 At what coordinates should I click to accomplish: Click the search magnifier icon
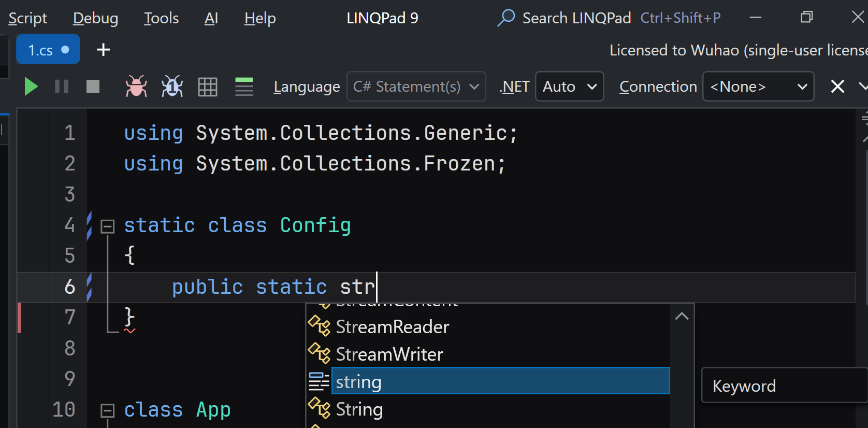(x=506, y=18)
